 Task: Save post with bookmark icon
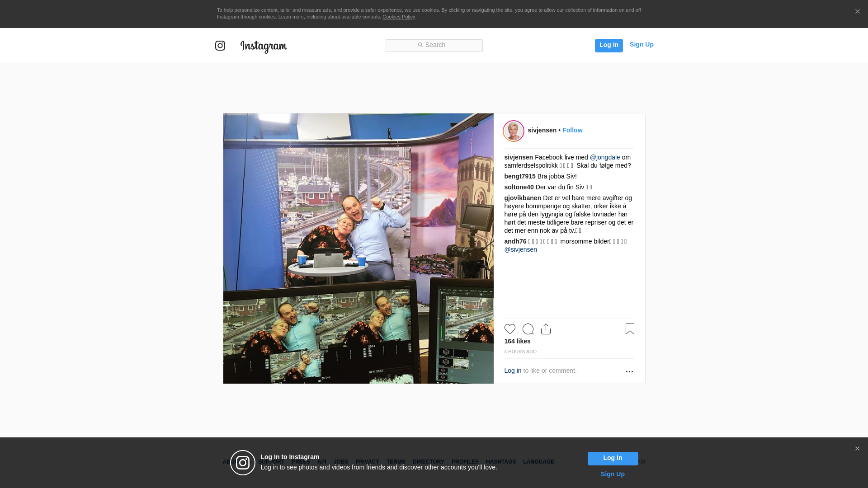tap(630, 329)
